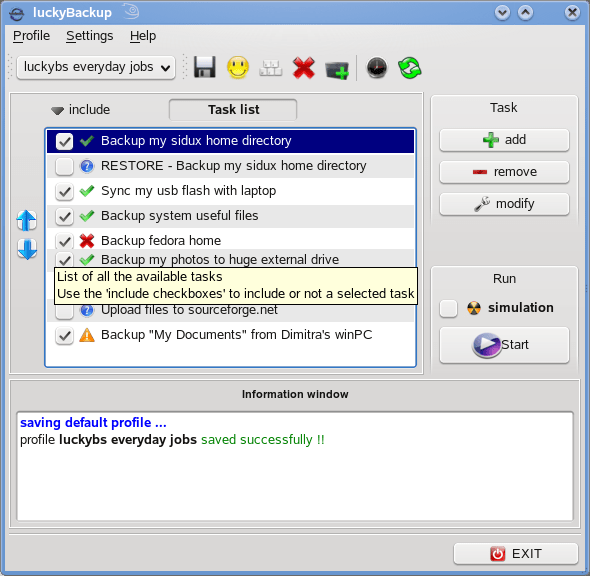
Task: Click red X status on Backup fedora home
Action: pyautogui.click(x=87, y=241)
